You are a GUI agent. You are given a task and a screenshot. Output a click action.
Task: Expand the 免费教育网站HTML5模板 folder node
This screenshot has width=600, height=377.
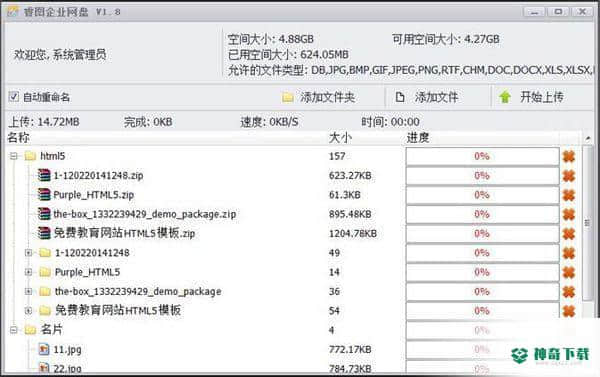28,310
